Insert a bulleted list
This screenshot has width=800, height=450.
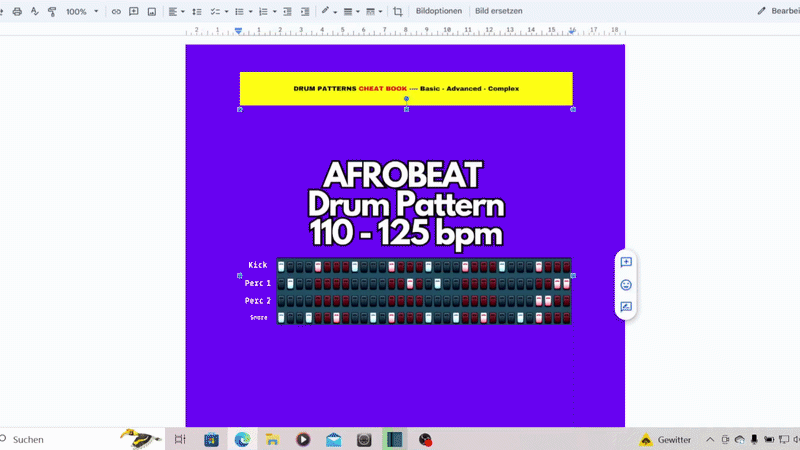pyautogui.click(x=239, y=11)
